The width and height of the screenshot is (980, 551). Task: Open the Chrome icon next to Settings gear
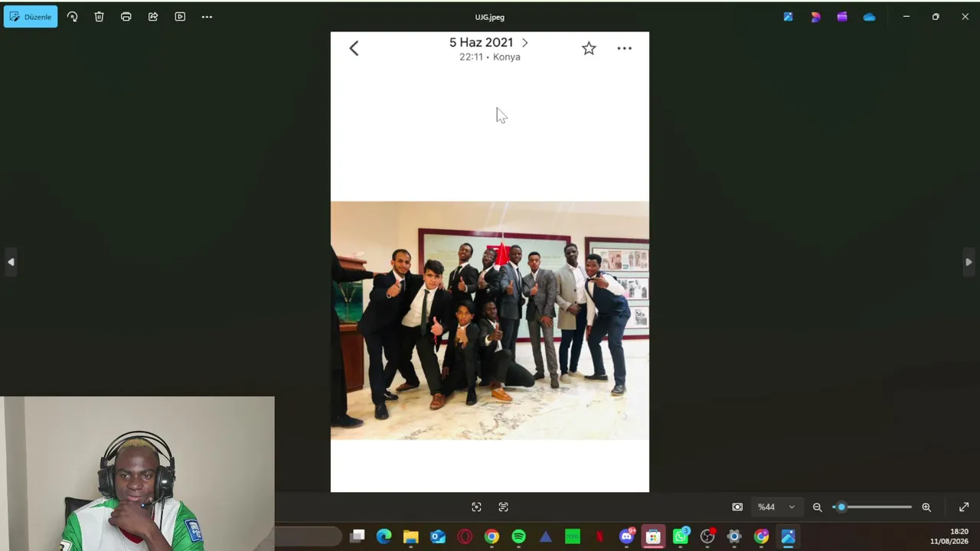coord(761,536)
